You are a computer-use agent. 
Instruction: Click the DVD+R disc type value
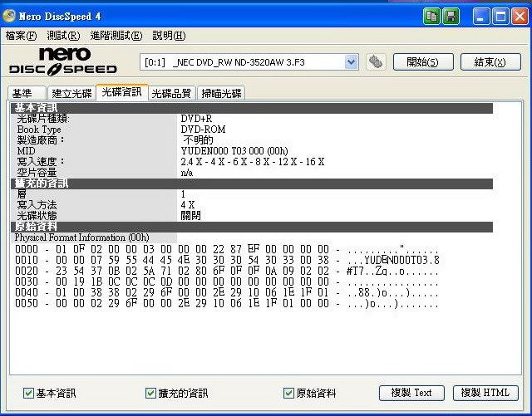(x=196, y=119)
